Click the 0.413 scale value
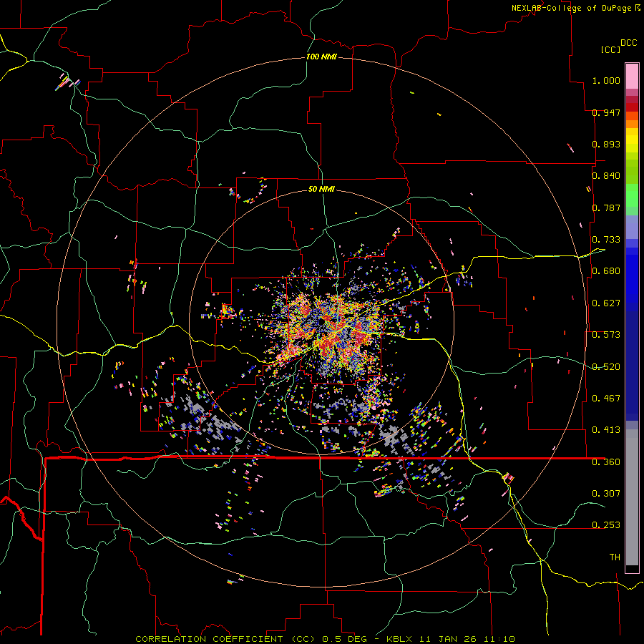 coord(606,430)
